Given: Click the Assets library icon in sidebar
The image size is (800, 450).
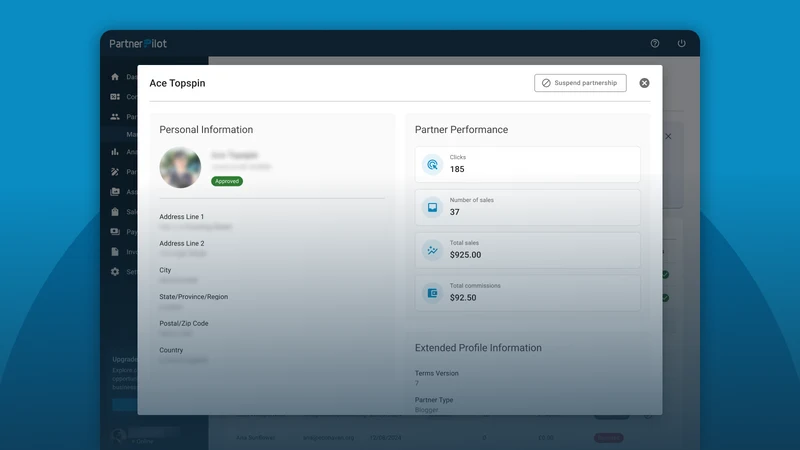Looking at the screenshot, I should click(x=115, y=192).
